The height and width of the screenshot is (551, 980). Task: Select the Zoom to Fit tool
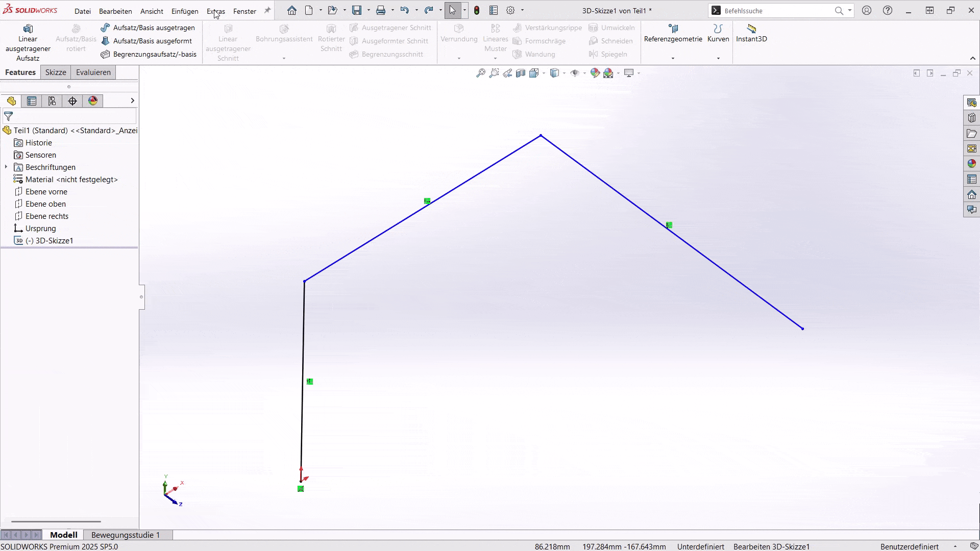(x=481, y=73)
